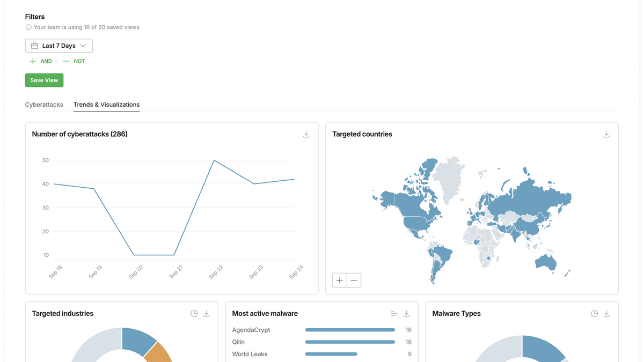Image resolution: width=644 pixels, height=362 pixels.
Task: Click the saved views usage notice text
Action: click(x=86, y=27)
